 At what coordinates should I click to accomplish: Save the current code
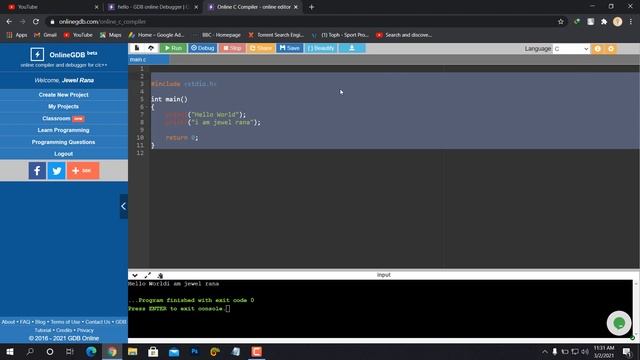(290, 48)
